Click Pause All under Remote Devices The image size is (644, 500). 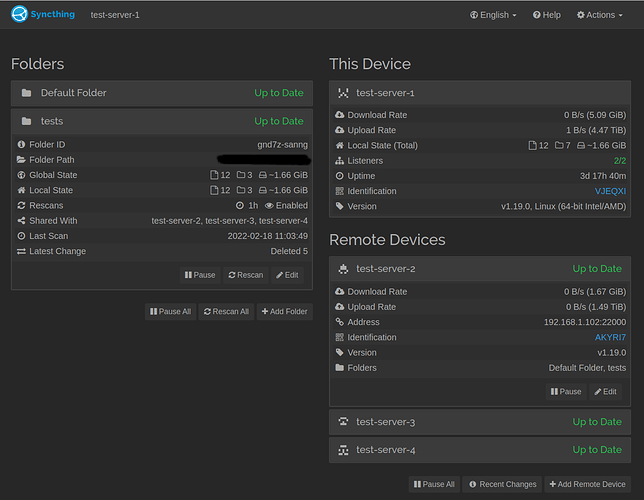coord(434,484)
